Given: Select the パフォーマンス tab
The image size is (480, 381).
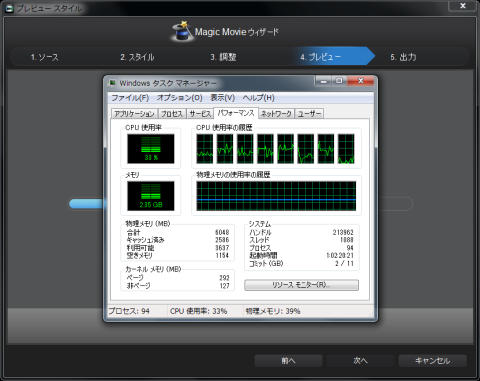Looking at the screenshot, I should coord(236,113).
